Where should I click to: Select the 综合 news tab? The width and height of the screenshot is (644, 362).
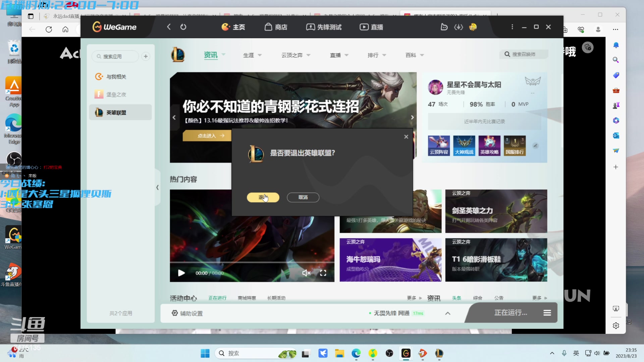478,298
